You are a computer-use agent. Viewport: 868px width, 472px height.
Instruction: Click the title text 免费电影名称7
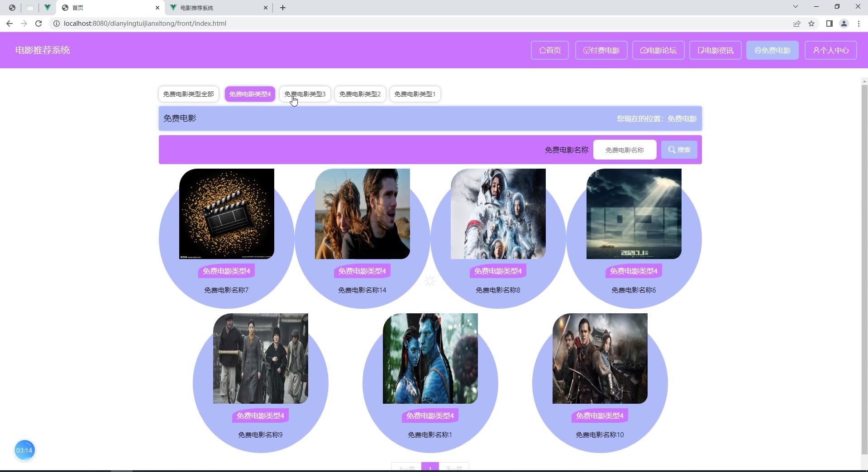coord(226,290)
